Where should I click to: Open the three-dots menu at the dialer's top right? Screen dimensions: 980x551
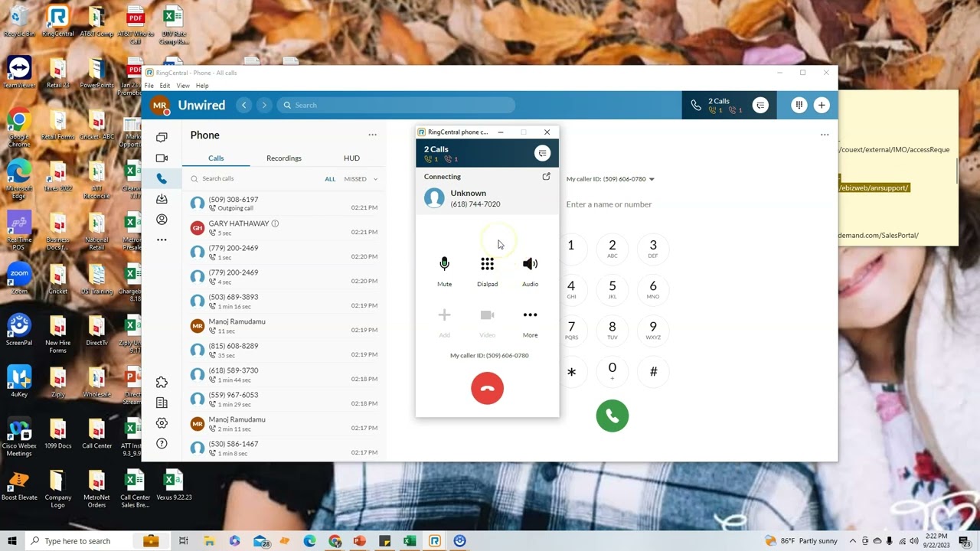click(x=825, y=135)
